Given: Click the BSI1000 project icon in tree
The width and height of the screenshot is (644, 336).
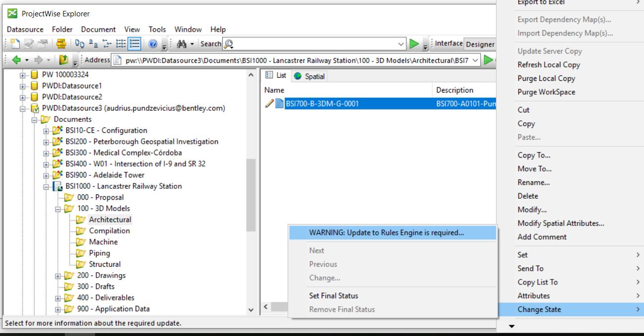Looking at the screenshot, I should pos(57,186).
